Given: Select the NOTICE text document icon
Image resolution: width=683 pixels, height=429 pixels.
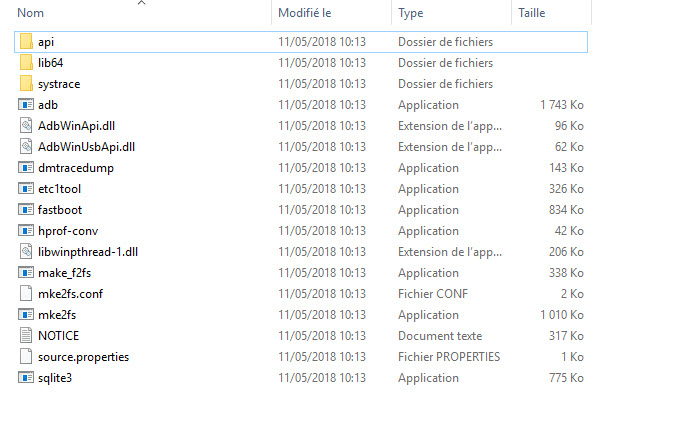Looking at the screenshot, I should point(27,336).
